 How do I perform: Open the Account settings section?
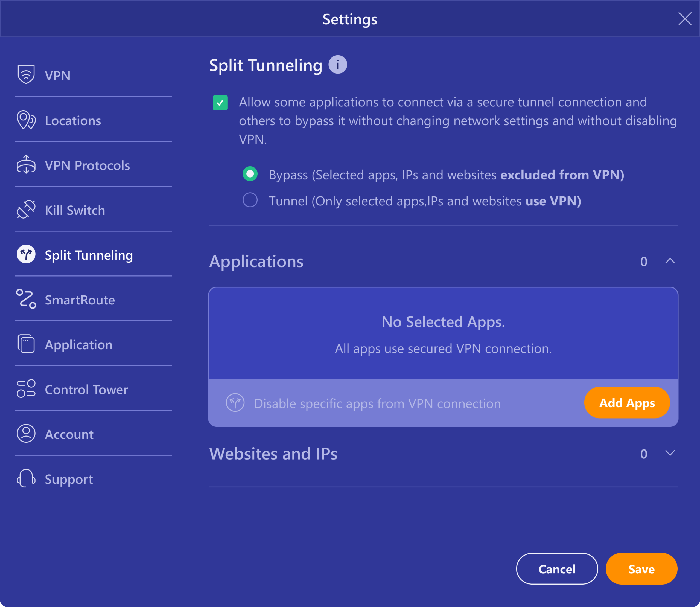[x=69, y=434]
